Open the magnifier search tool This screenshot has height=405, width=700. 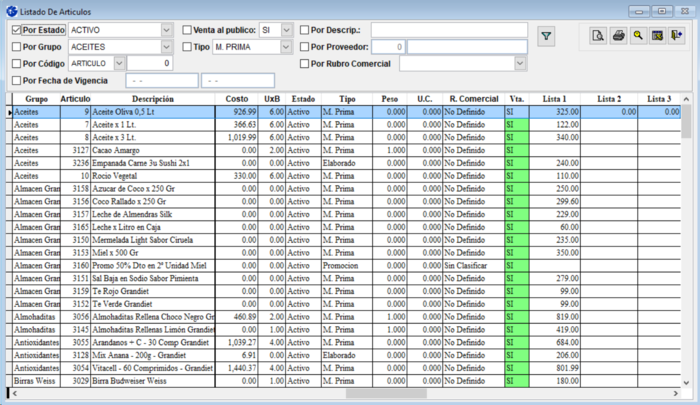pos(638,35)
